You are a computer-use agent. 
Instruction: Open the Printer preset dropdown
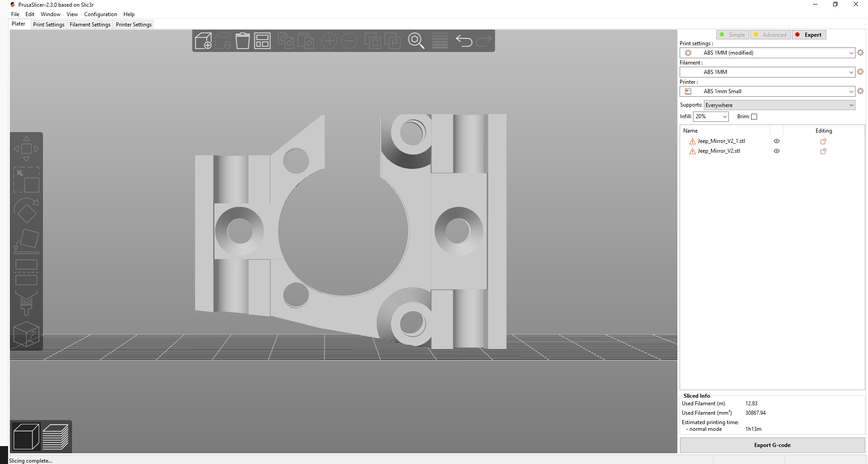(x=767, y=91)
